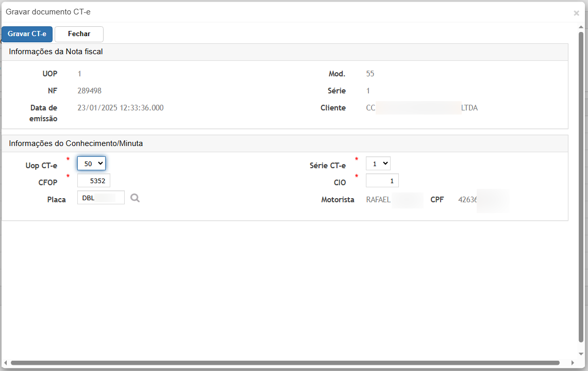This screenshot has height=371, width=588.
Task: Click the scroll-down arrow on the vertical scrollbar
Action: coord(581,353)
